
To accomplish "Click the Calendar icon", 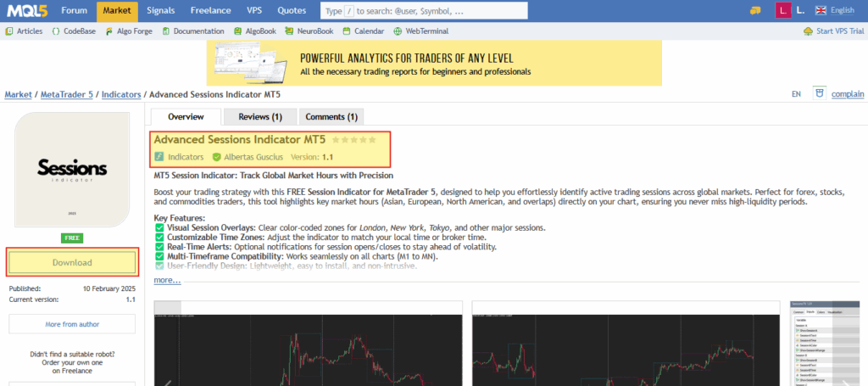I will (348, 31).
